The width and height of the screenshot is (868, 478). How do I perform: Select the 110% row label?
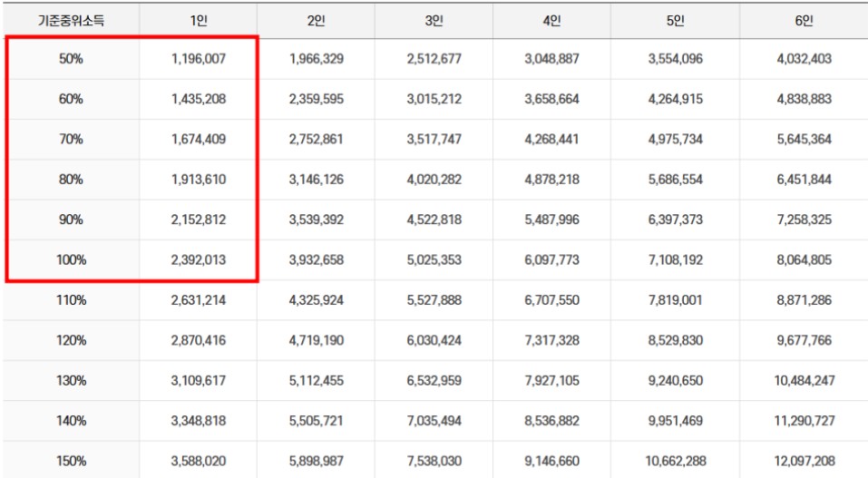tap(71, 300)
